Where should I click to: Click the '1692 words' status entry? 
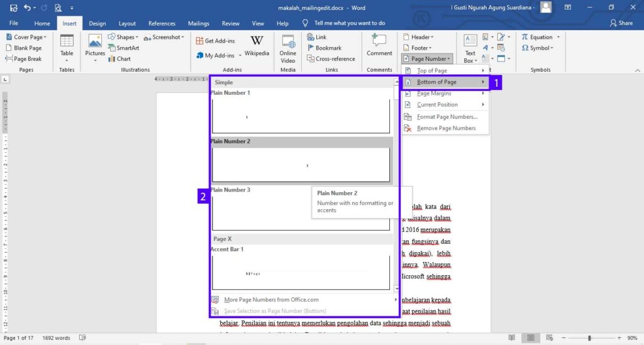pyautogui.click(x=56, y=337)
